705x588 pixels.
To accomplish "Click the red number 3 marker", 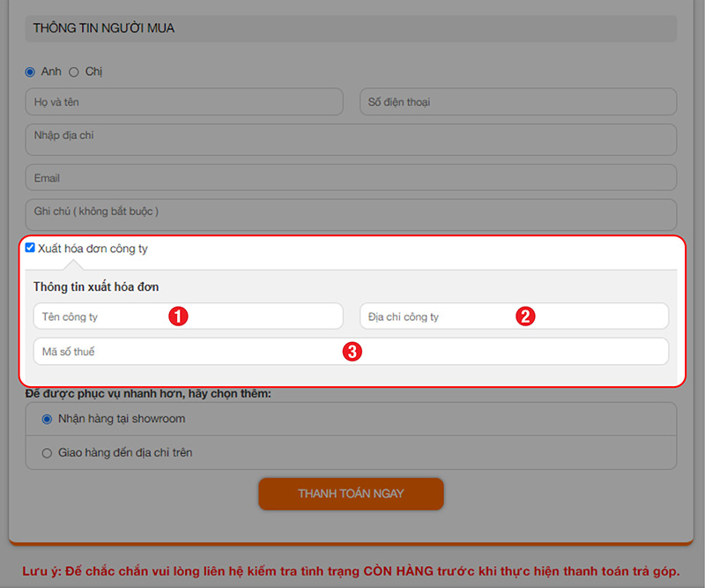I will click(352, 352).
